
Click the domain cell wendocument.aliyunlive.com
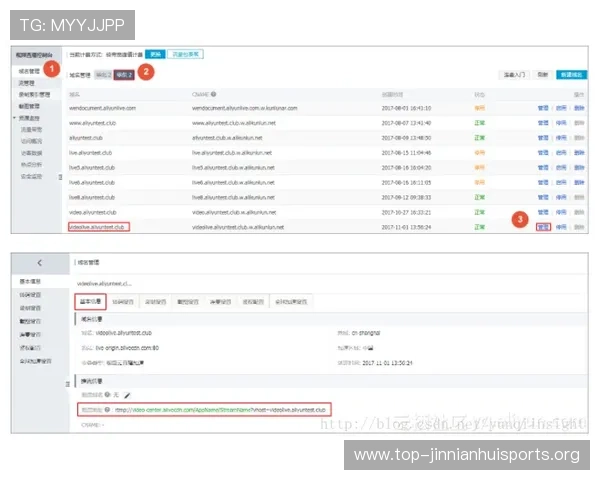point(102,108)
